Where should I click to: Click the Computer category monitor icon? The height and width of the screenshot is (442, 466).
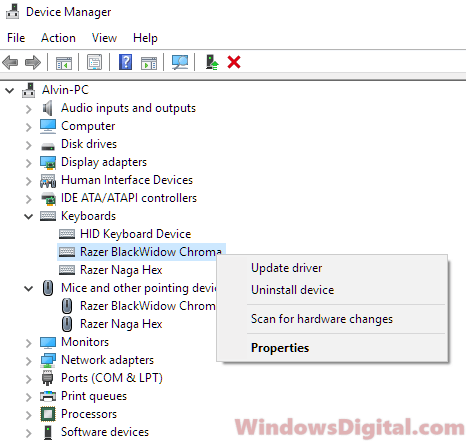pos(48,126)
